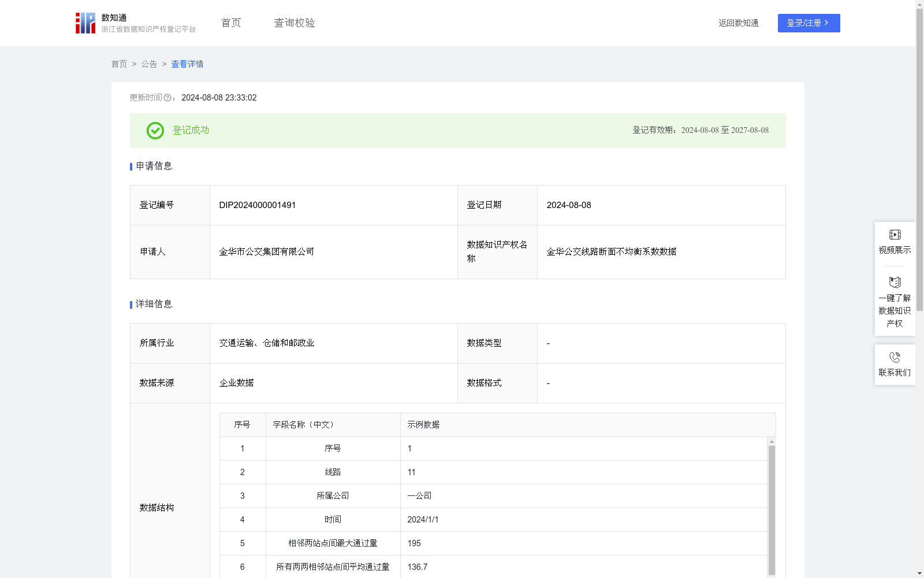Viewport: 924px width, 578px height.
Task: Select applicant 金华市公交集团有限公司
Action: 267,252
